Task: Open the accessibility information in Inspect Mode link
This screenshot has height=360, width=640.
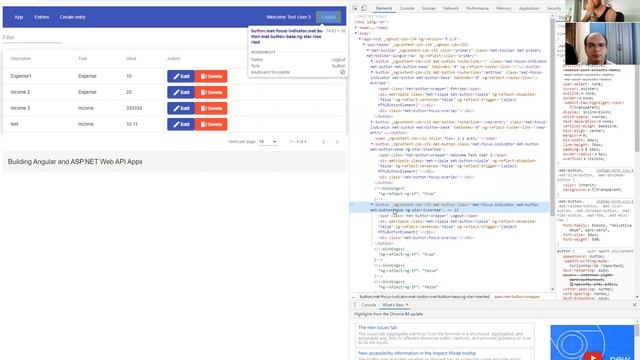Action: click(417, 353)
